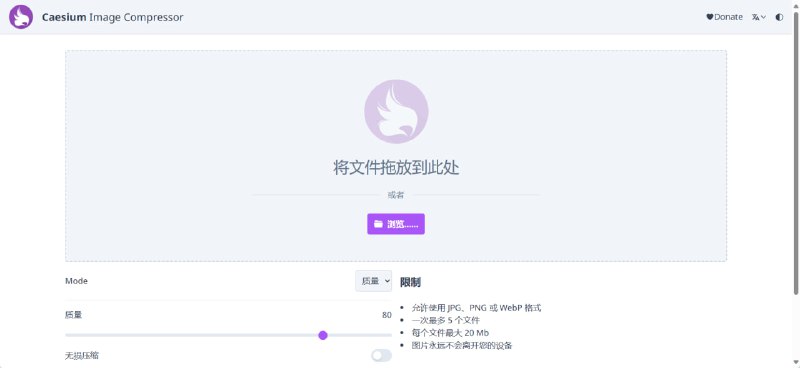The height and width of the screenshot is (368, 800).
Task: Click the Caesium logo in header
Action: click(21, 17)
